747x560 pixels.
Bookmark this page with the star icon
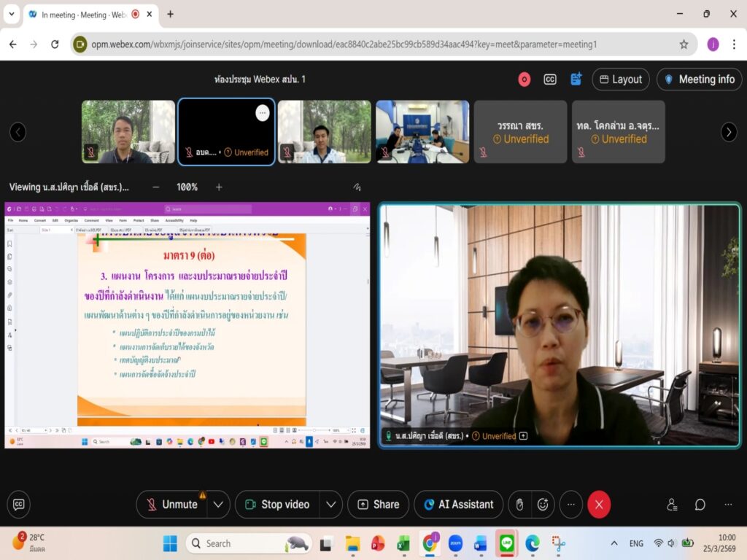tap(684, 44)
